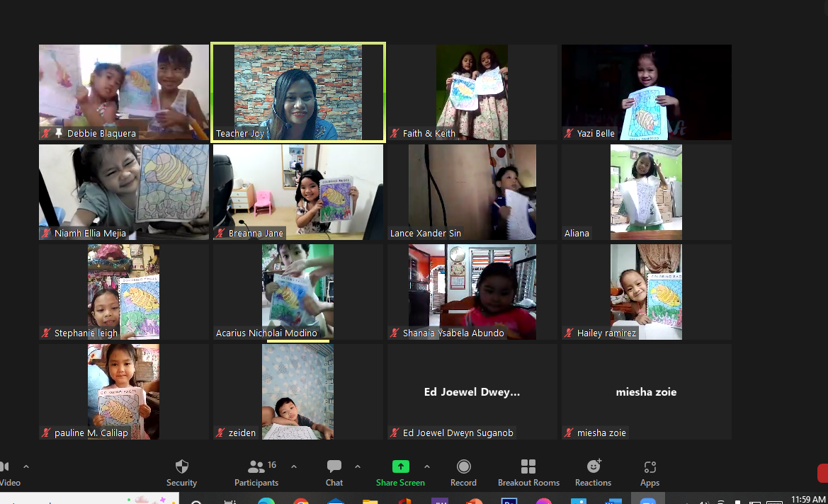
Task: Click the pin icon on Debbie Blaquera's tile
Action: [59, 133]
